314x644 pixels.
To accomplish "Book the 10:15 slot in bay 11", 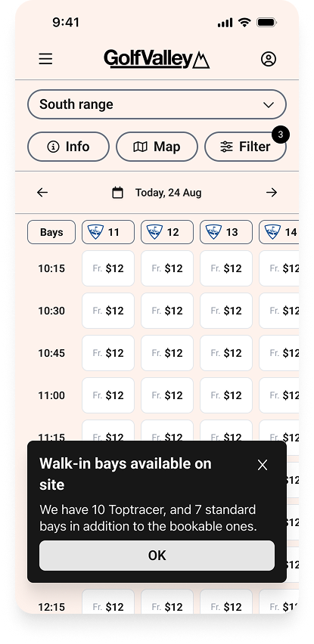I will (108, 268).
